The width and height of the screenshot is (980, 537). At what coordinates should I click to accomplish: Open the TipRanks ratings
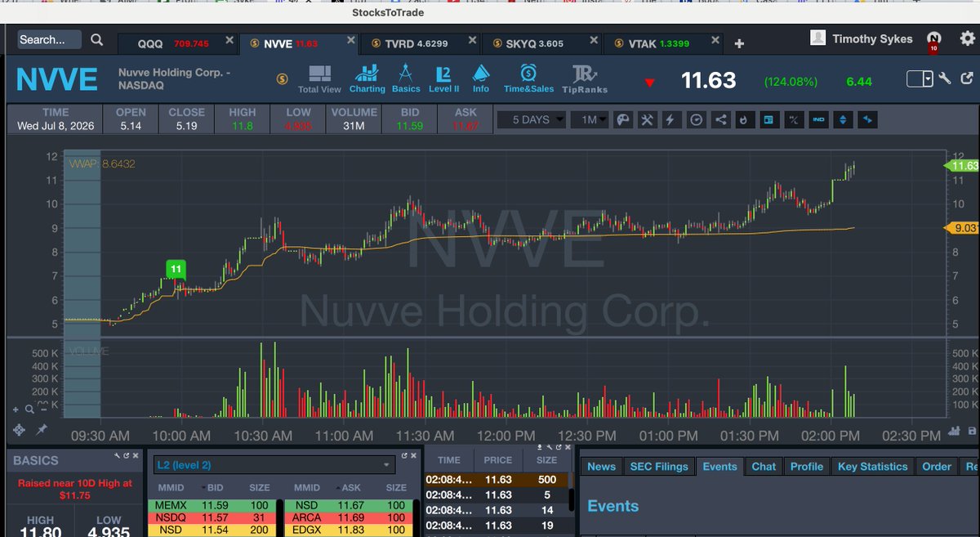pos(585,79)
